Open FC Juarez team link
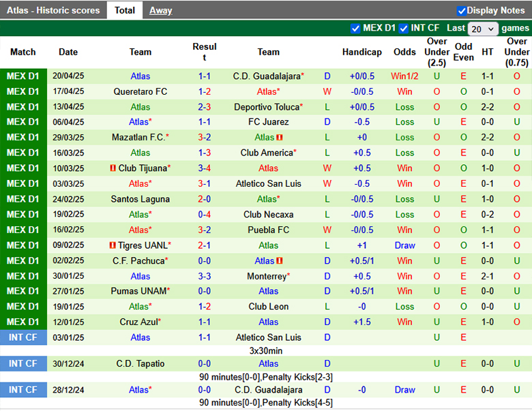Screen dimensions: 532x411 [x=268, y=122]
